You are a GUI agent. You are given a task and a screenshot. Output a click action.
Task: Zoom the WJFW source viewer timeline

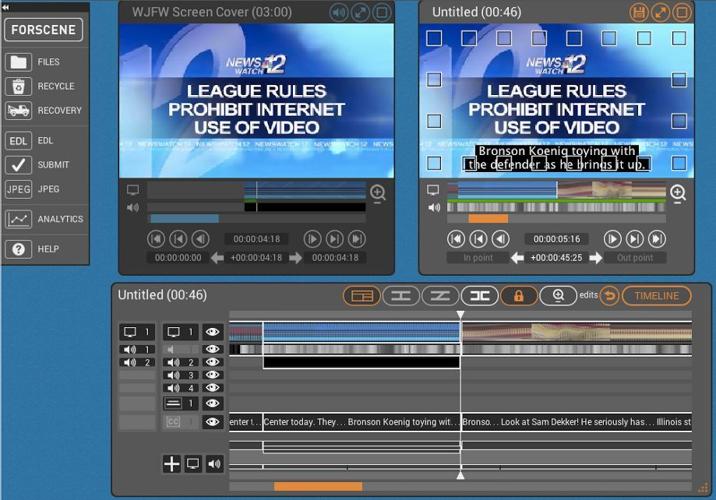coord(378,193)
